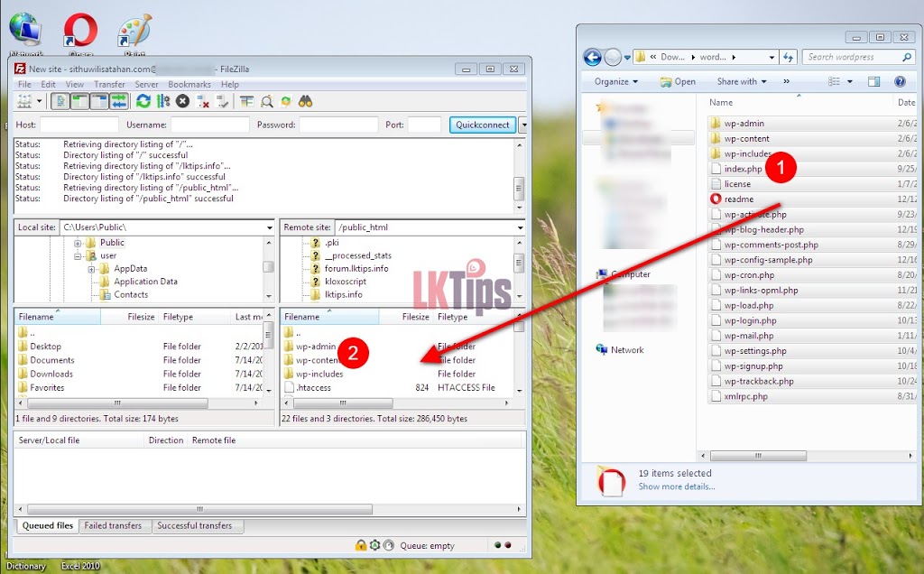Open the Quickconnect history dropdown

point(522,125)
